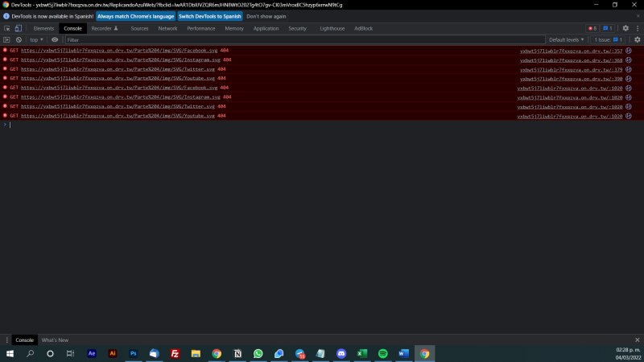Open first Instagram.svg 404 URL link
Image resolution: width=644 pixels, height=362 pixels.
point(120,60)
